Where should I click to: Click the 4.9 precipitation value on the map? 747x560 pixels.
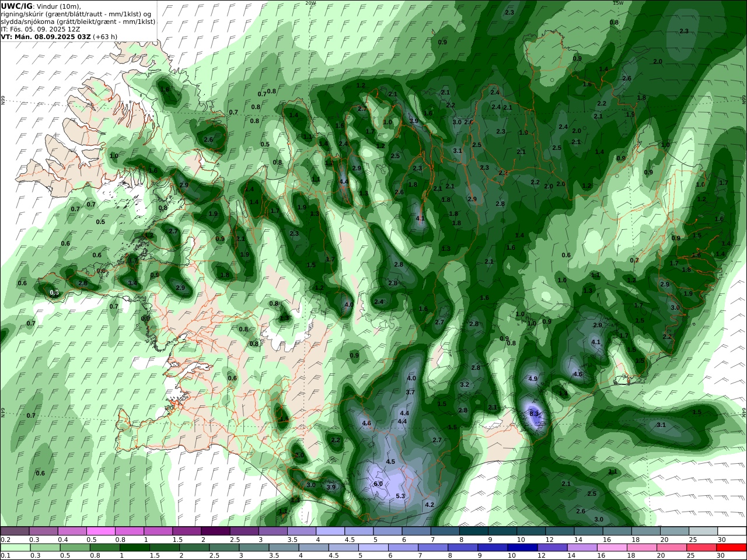532,379
